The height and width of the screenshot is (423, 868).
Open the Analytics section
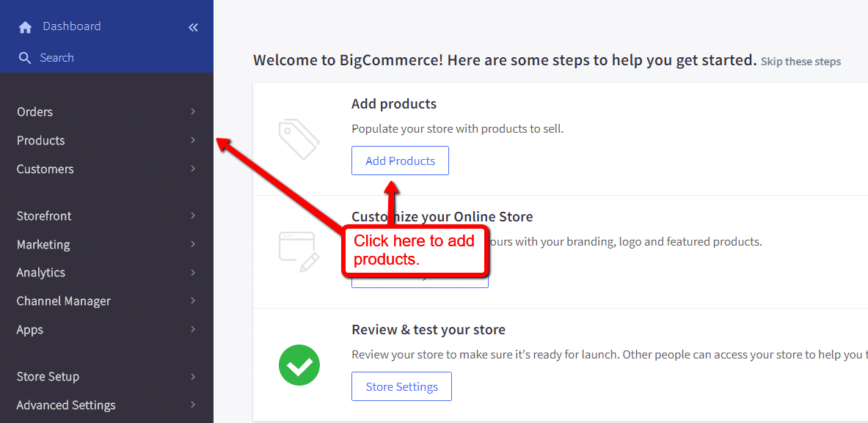(40, 272)
